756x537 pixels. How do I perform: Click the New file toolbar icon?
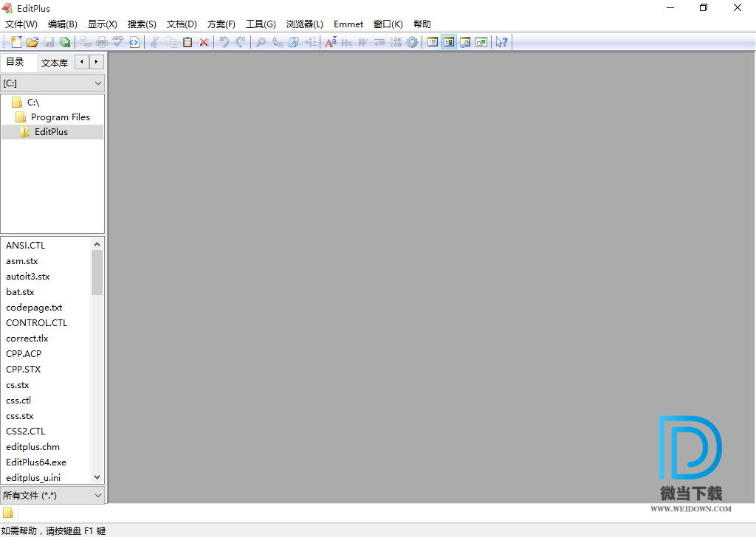pos(16,42)
